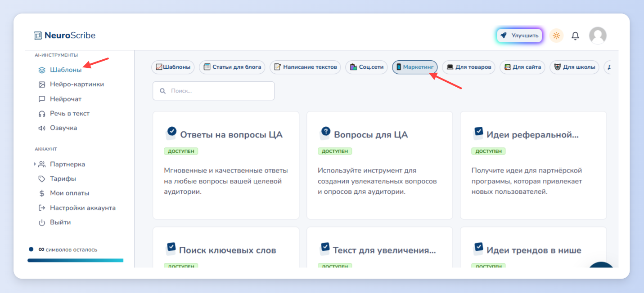
Task: Click the magnifier icon in search box
Action: click(x=162, y=91)
